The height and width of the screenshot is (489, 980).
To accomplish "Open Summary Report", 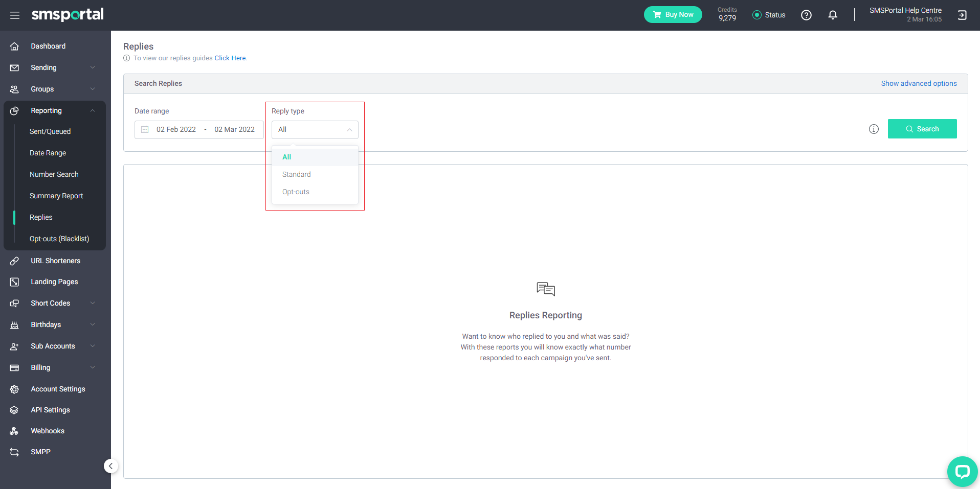I will click(56, 196).
